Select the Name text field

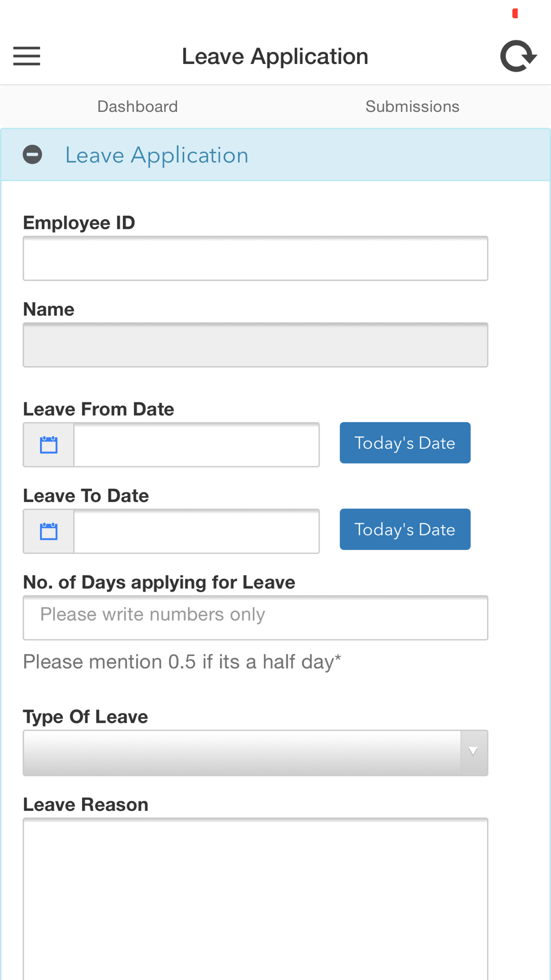click(x=255, y=345)
